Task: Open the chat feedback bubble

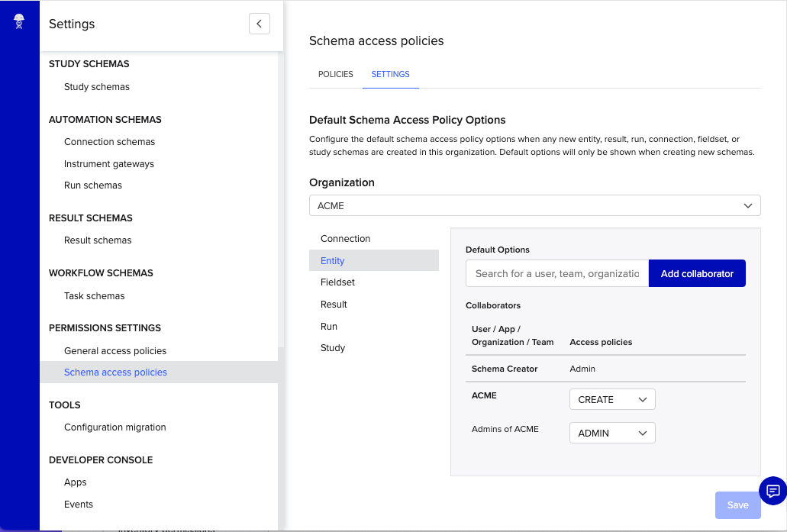Action: coord(773,491)
